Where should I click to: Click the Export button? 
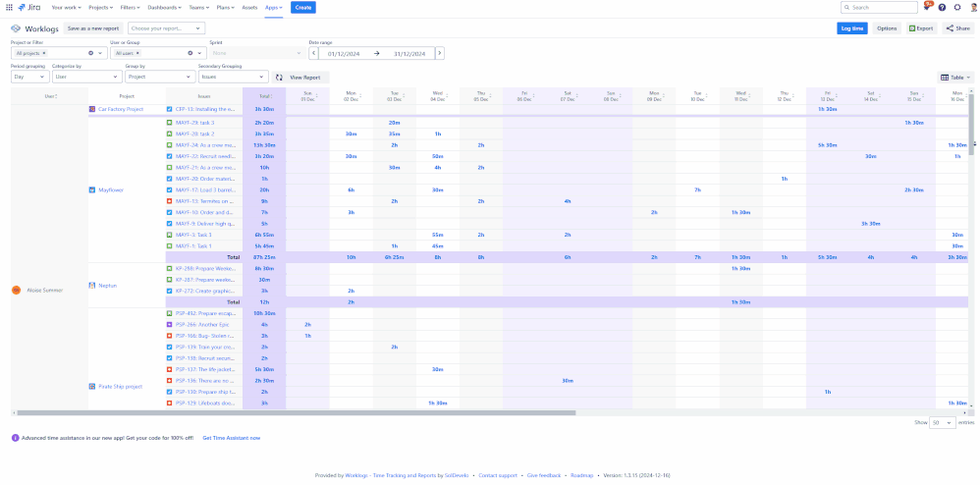pos(922,28)
